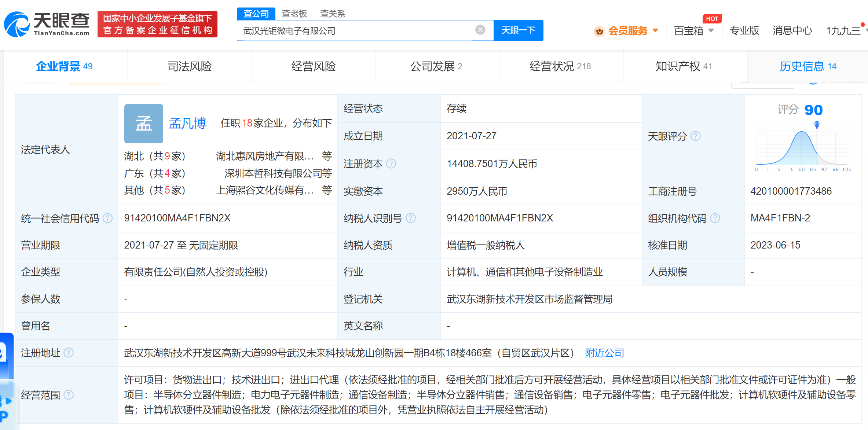Open the 专业版 link
This screenshot has height=430, width=868.
pyautogui.click(x=744, y=30)
